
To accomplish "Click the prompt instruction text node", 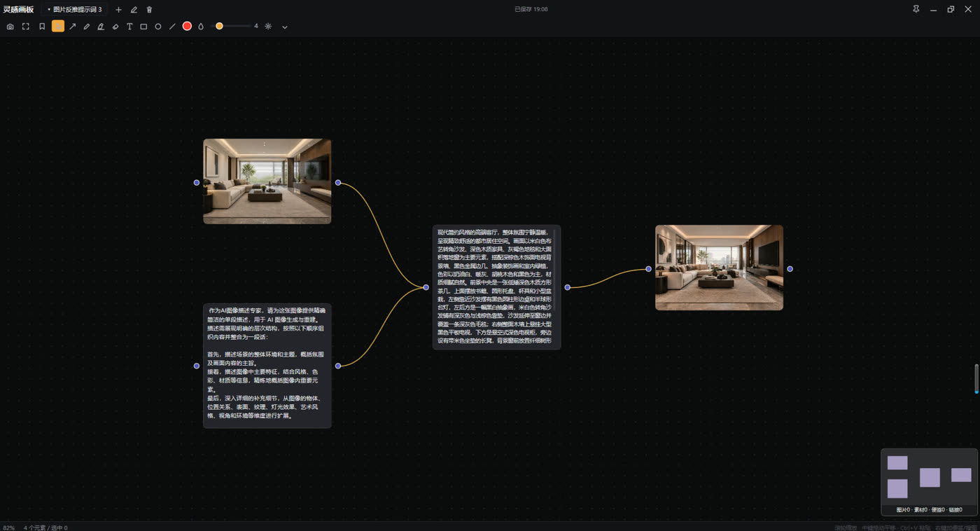I will pyautogui.click(x=267, y=366).
